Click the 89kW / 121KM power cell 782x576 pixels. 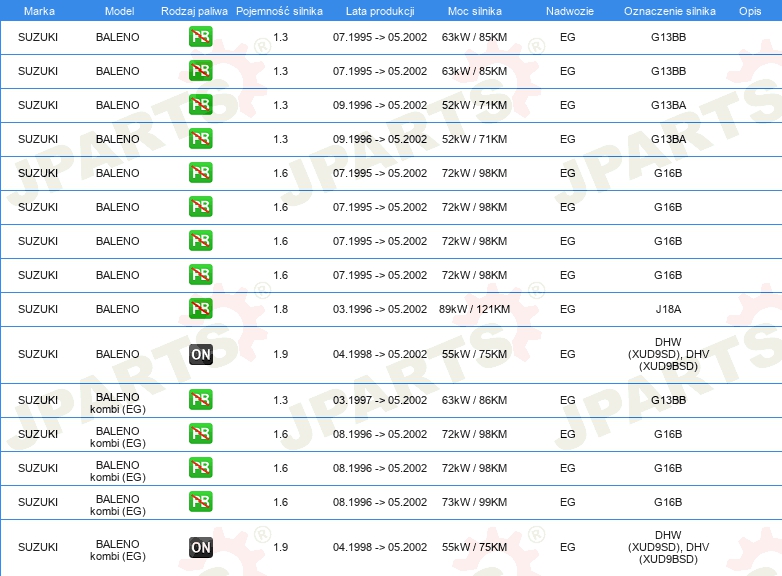pyautogui.click(x=474, y=309)
